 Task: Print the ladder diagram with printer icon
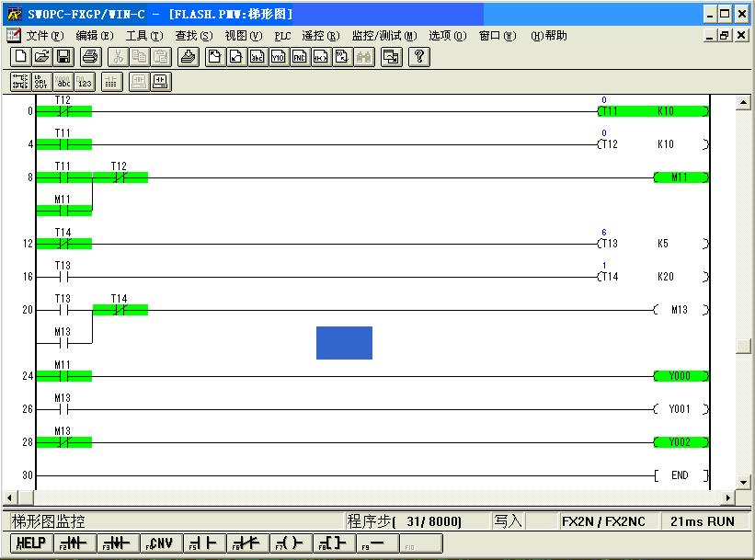tap(90, 57)
